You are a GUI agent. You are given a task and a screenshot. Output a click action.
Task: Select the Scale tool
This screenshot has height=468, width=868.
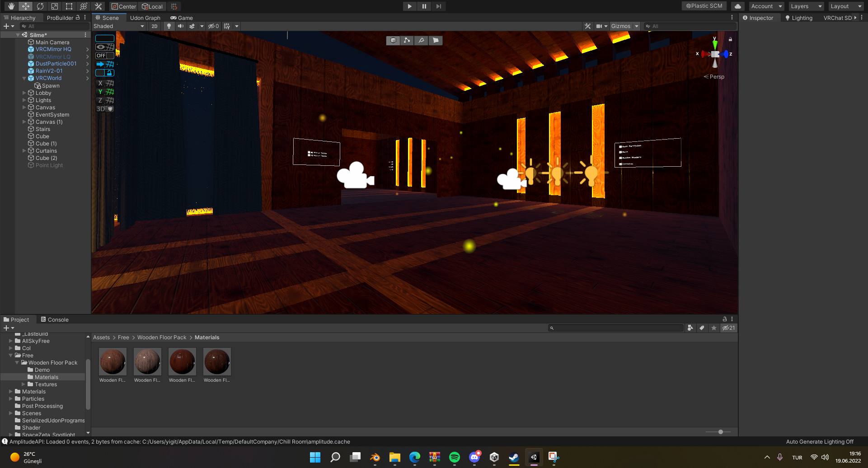click(55, 6)
